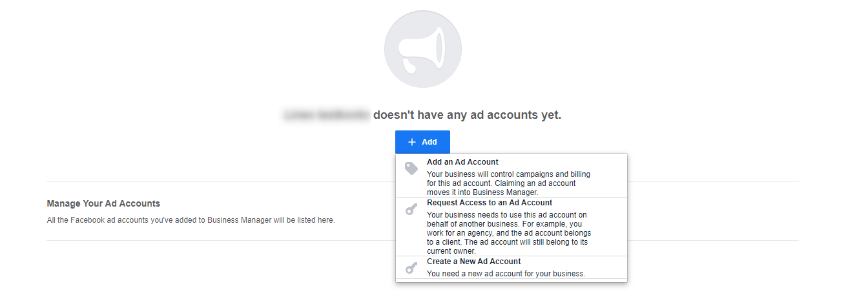Choose Request Access to an Ad Account
Screen dimensions: 868x297
(512, 227)
